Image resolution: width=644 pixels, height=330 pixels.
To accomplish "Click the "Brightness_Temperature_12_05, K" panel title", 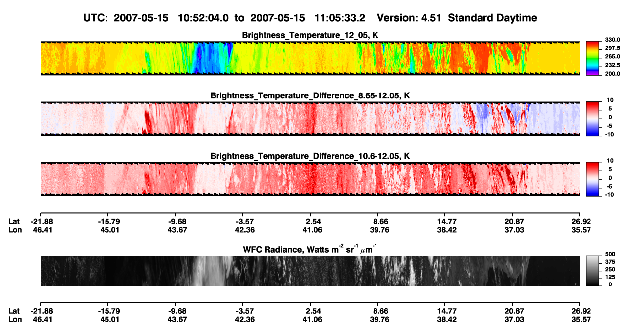I will (310, 35).
